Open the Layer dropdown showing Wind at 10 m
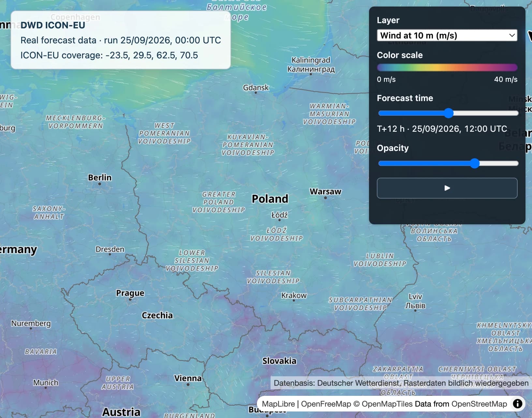This screenshot has height=418, width=532. coord(447,35)
